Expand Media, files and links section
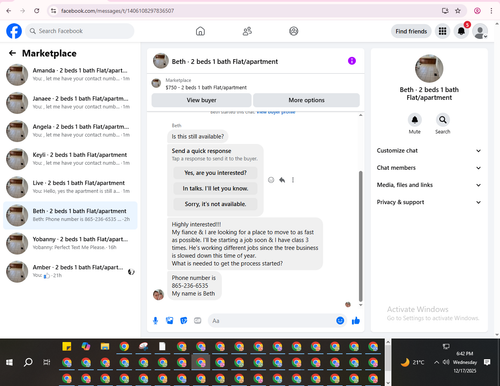Viewport: 500px width, 386px height. (429, 185)
